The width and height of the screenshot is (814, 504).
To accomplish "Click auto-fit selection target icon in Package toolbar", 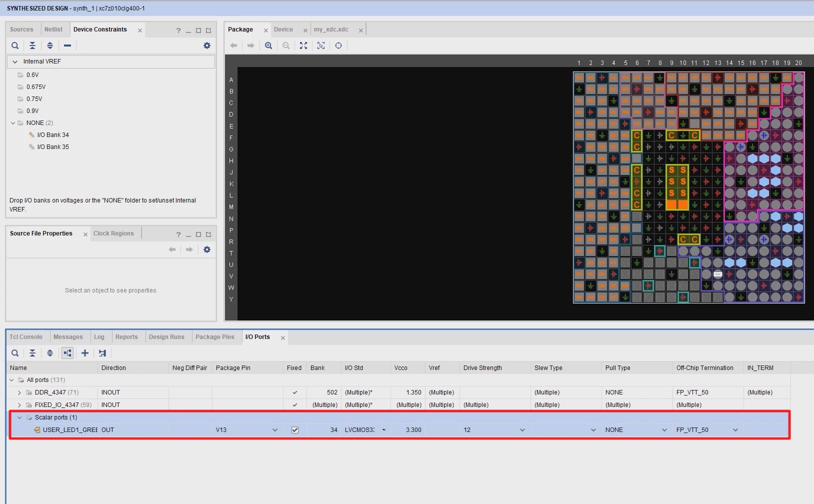I will pos(338,45).
